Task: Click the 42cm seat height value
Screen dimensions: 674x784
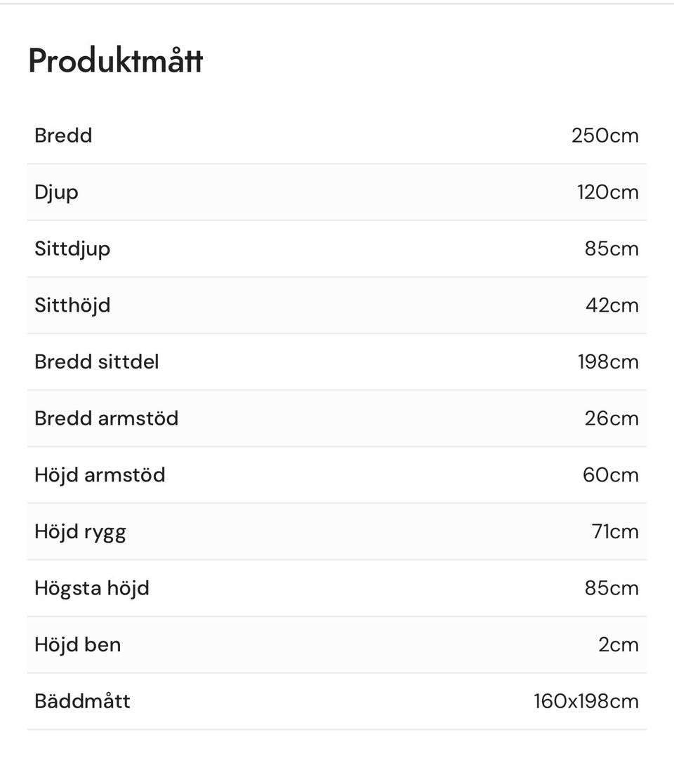Action: (x=612, y=305)
